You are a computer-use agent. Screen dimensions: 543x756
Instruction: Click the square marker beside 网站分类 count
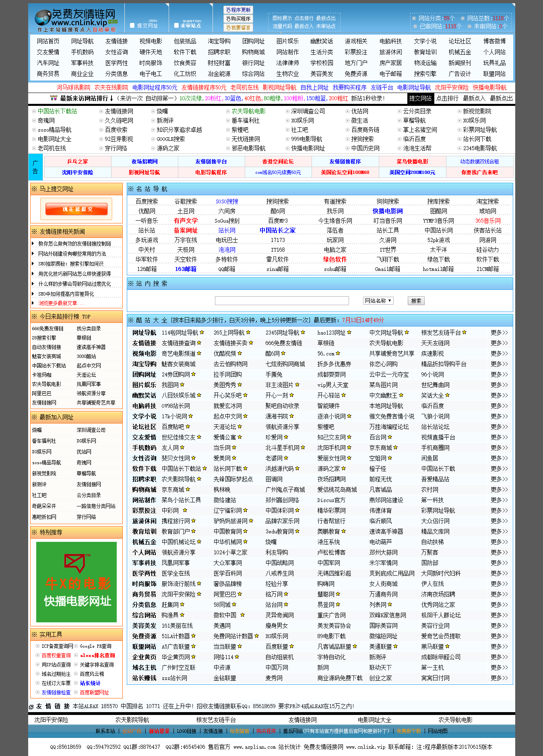pos(414,18)
